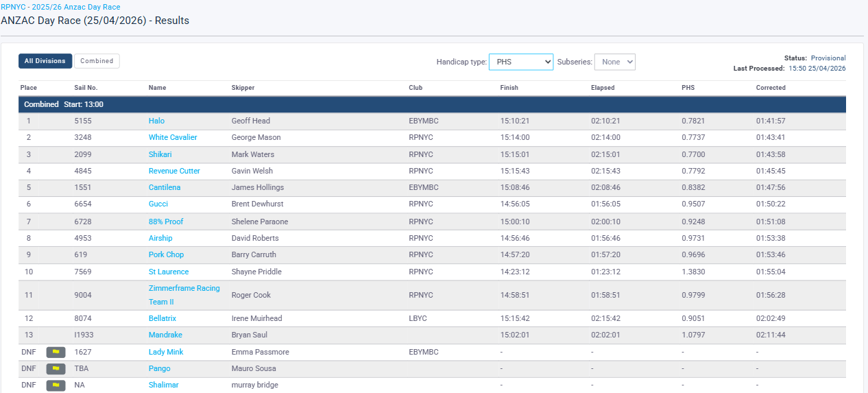This screenshot has width=868, height=393.
Task: Open the RPNYC 2025/26 Anzac Day Race breadcrumb
Action: click(60, 7)
